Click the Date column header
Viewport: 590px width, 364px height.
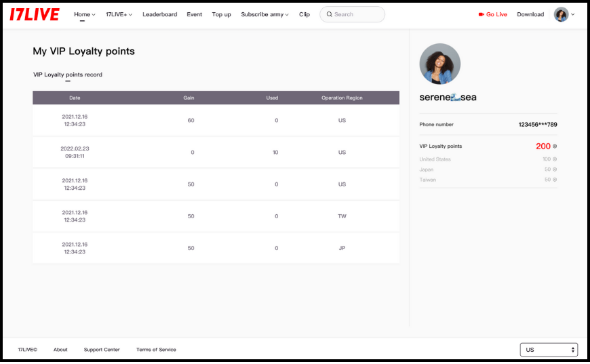click(75, 98)
